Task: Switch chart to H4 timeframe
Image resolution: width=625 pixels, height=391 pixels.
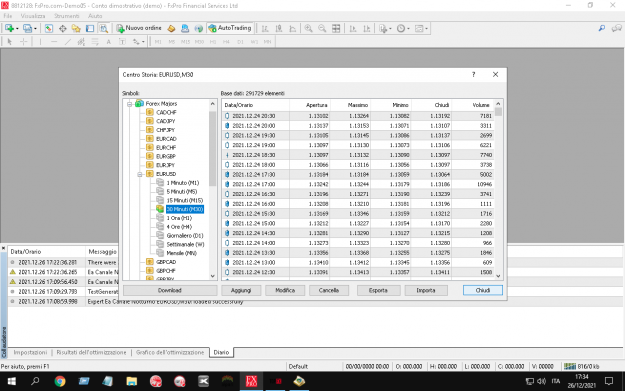Action: pyautogui.click(x=226, y=41)
